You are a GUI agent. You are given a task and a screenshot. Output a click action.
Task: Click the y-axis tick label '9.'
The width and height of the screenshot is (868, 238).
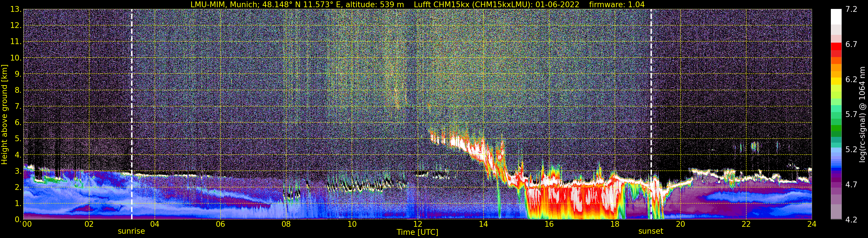pos(18,74)
